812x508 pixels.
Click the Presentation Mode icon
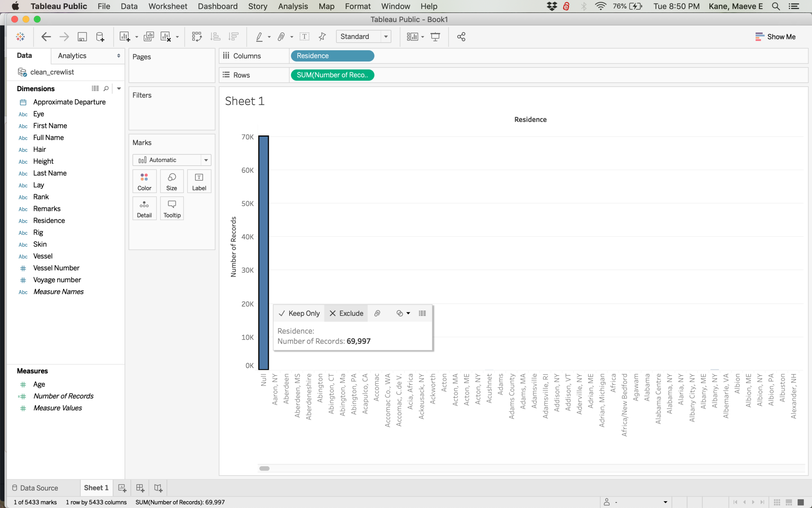(x=435, y=37)
